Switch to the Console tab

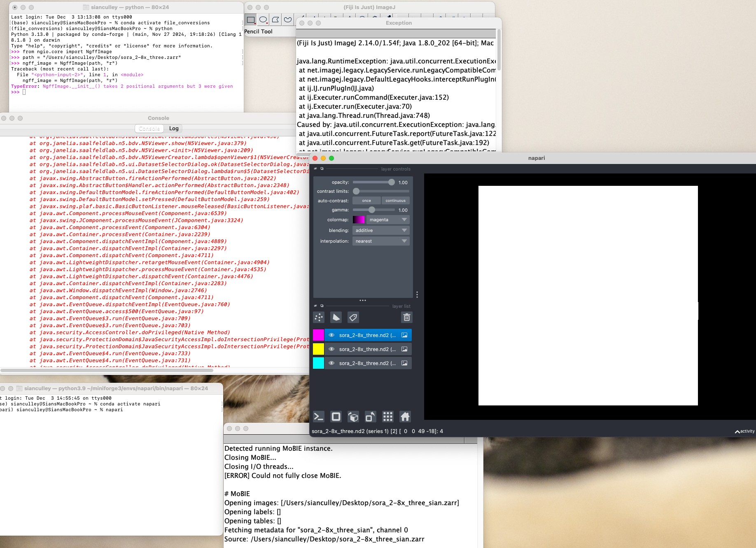coord(149,129)
